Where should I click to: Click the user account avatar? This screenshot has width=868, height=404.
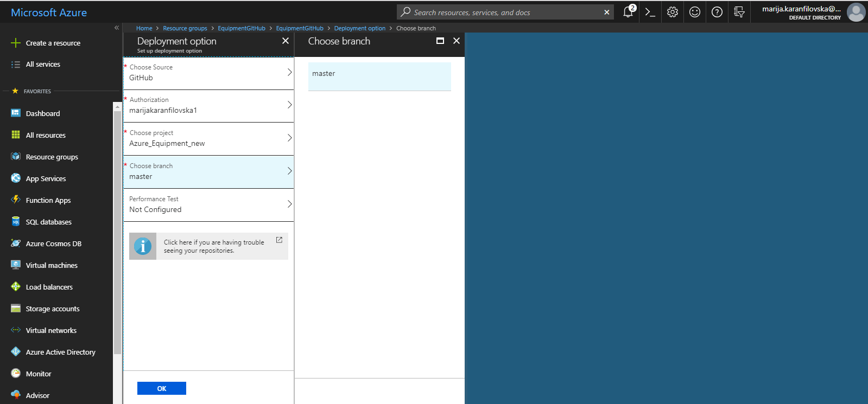tap(856, 12)
